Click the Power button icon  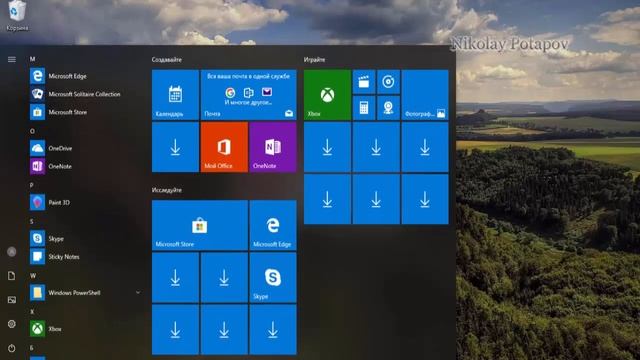12,348
